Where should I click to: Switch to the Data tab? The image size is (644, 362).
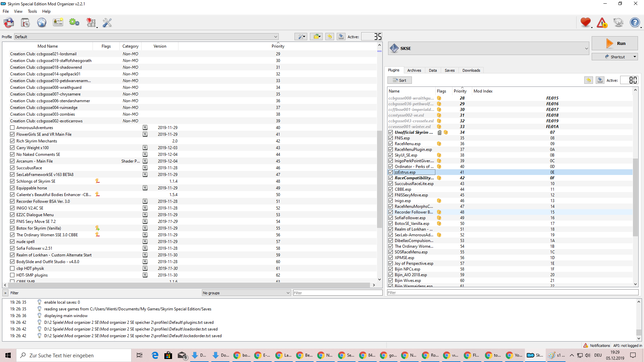click(x=433, y=70)
